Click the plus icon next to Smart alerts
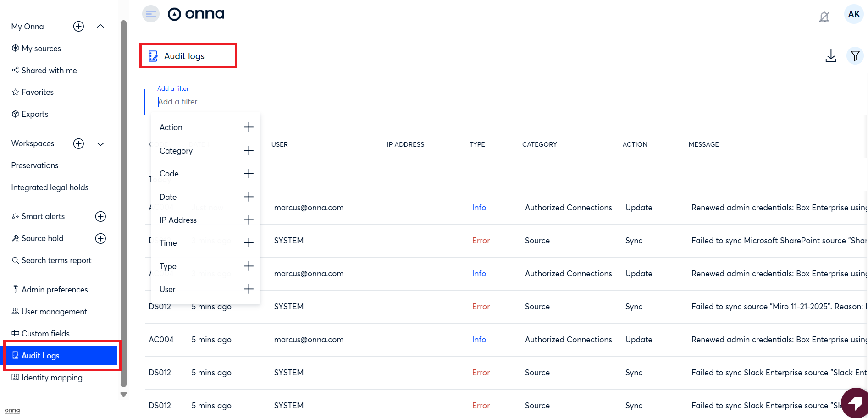Image resolution: width=868 pixels, height=418 pixels. coord(100,216)
